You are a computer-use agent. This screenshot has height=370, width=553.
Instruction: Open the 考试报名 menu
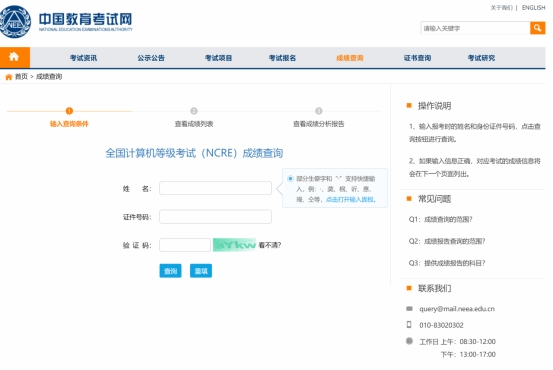pos(282,58)
